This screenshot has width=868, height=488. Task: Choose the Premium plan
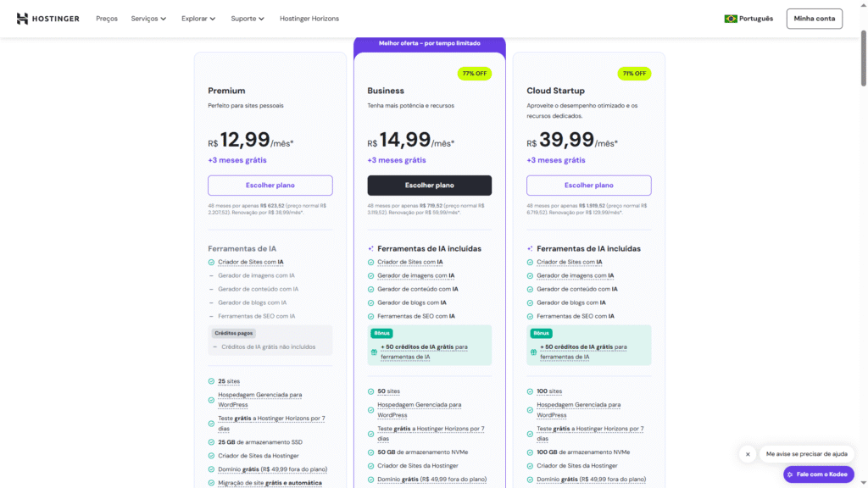click(270, 186)
